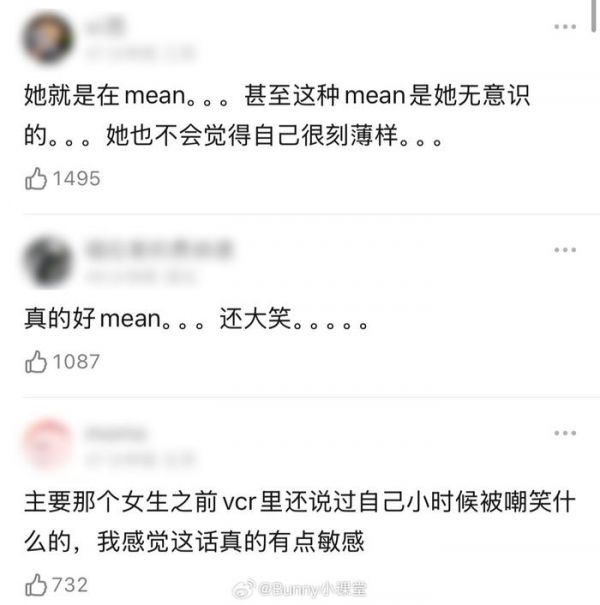The width and height of the screenshot is (600, 605).
Task: Click the blurred timestamp under the second username
Action: click(140, 275)
